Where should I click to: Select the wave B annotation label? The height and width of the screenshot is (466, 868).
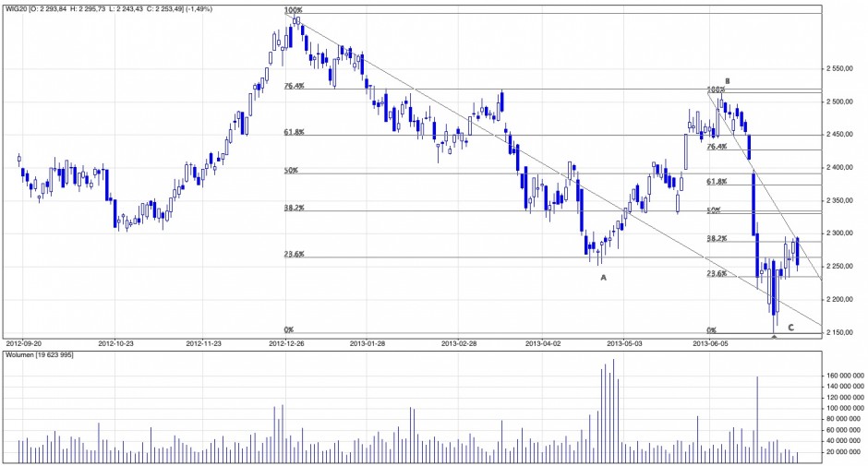coord(728,80)
